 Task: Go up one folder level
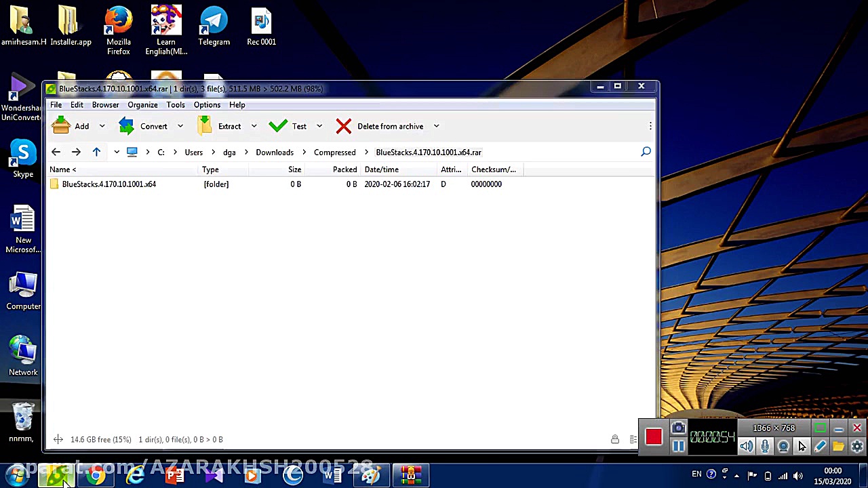[x=96, y=152]
